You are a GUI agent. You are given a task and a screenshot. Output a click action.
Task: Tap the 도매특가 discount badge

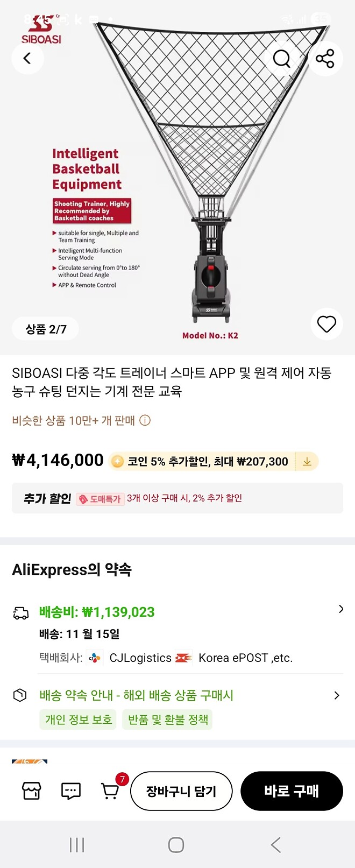pyautogui.click(x=100, y=498)
